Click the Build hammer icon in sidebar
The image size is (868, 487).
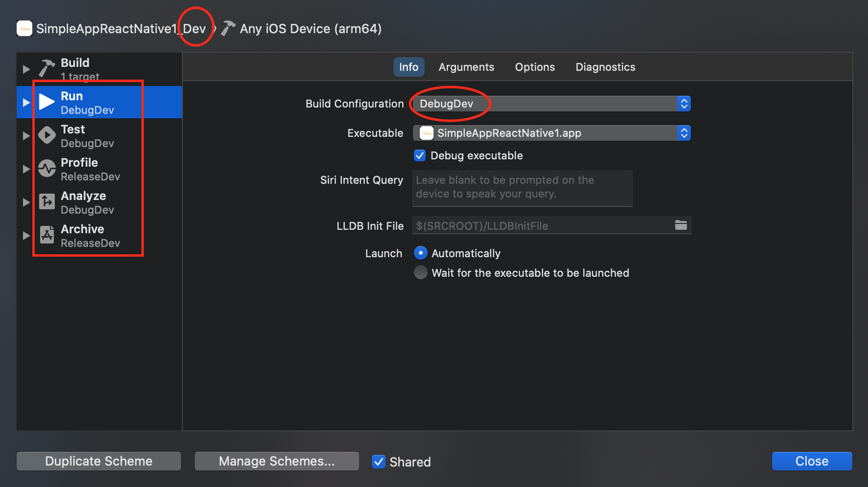point(46,68)
